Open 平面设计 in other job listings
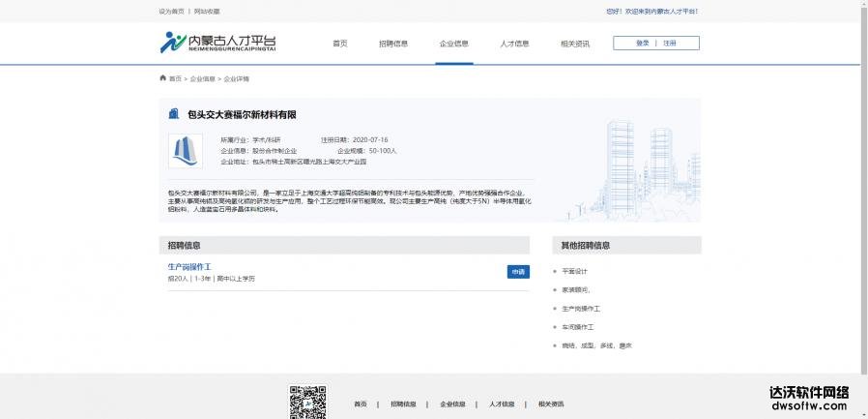This screenshot has width=868, height=419. pos(574,272)
